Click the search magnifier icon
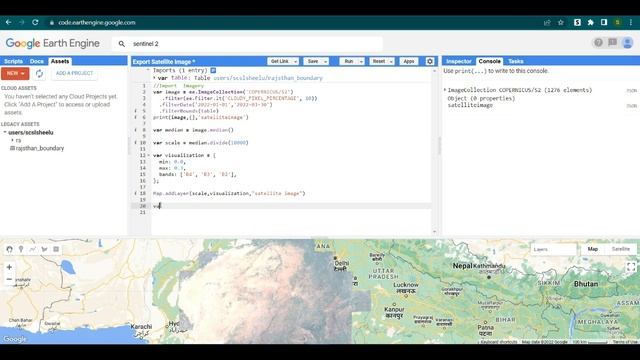This screenshot has width=640, height=360. tap(122, 44)
